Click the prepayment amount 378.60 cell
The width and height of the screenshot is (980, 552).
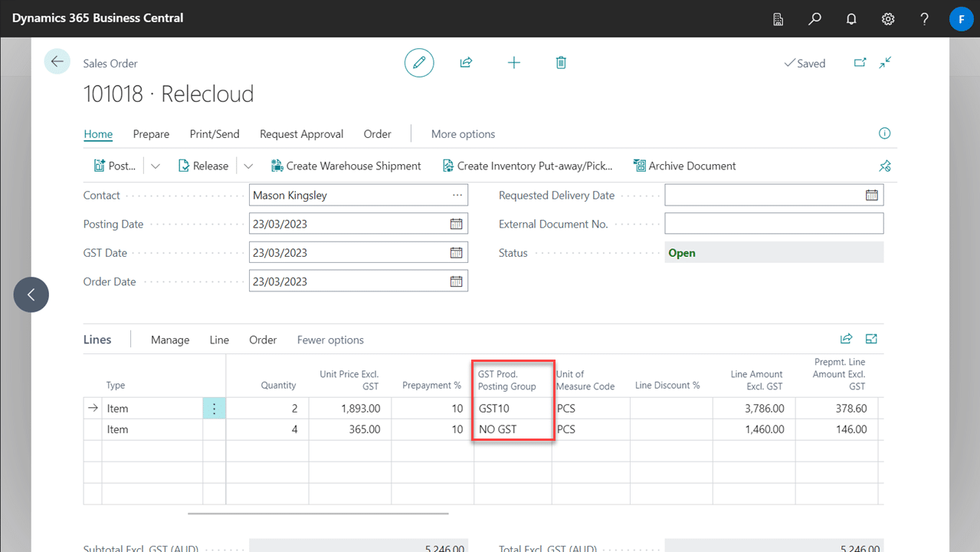(837, 409)
